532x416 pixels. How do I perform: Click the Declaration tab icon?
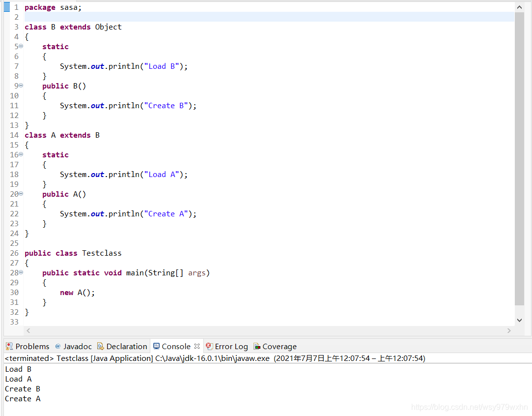(100, 346)
